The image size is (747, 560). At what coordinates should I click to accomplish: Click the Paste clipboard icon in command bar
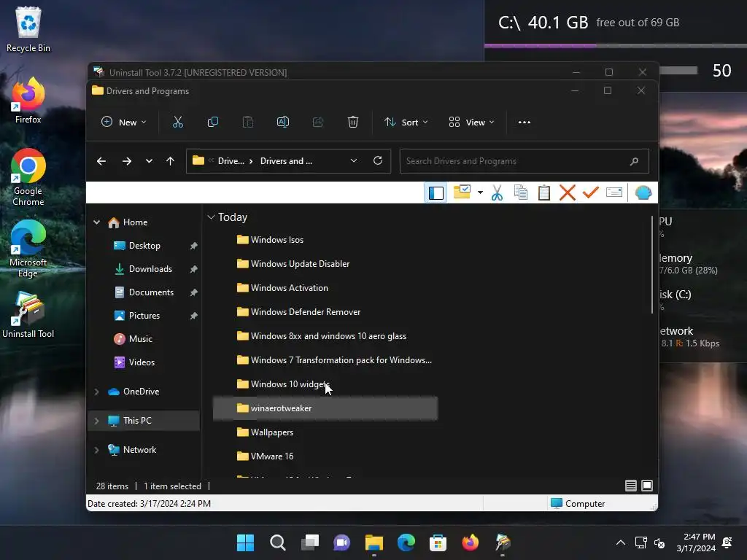point(248,122)
